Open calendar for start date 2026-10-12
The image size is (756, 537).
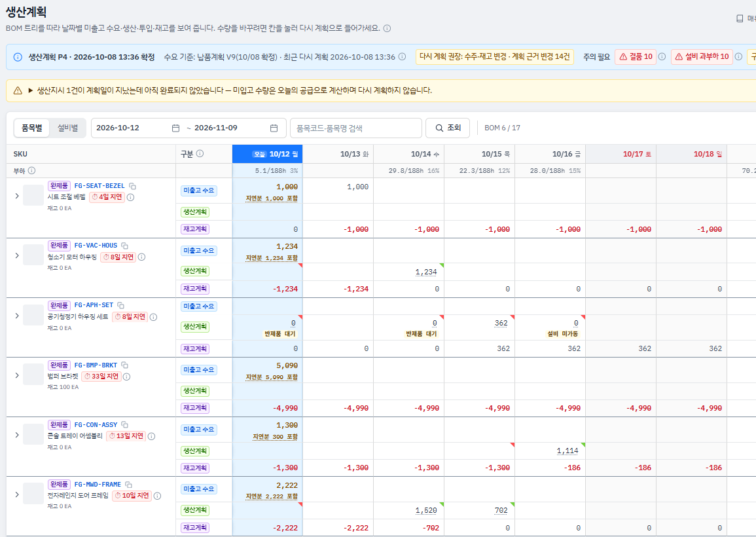[175, 128]
